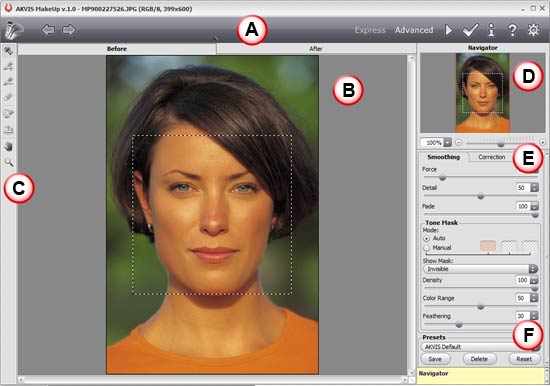The image size is (550, 386).
Task: Click the Fade slider handle
Action: 535,215
